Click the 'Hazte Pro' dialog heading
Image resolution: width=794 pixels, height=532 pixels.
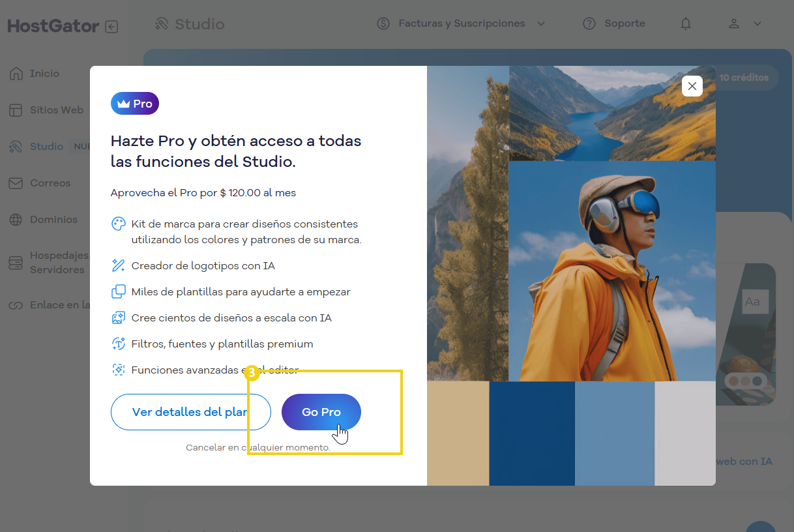tap(236, 151)
